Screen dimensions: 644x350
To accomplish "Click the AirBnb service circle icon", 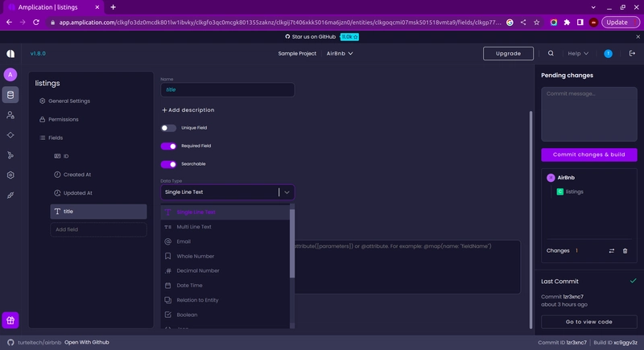I will pyautogui.click(x=551, y=178).
